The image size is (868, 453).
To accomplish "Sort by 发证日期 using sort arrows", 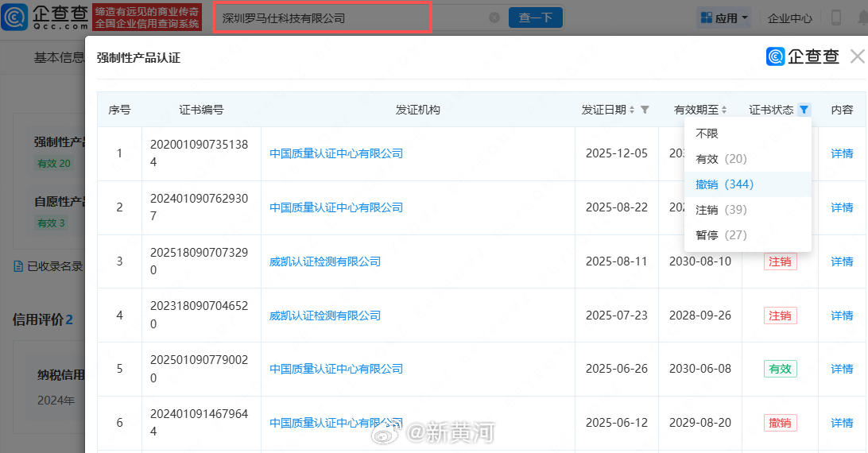I will [632, 110].
